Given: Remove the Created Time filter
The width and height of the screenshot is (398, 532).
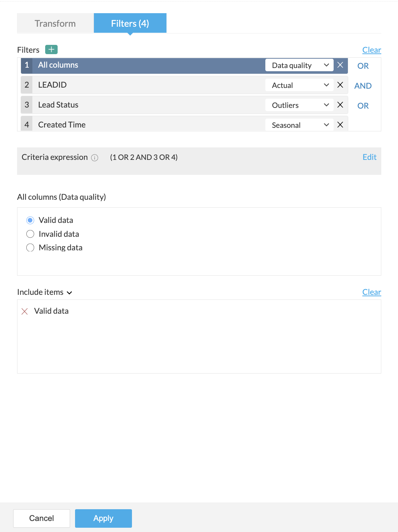Looking at the screenshot, I should click(340, 125).
